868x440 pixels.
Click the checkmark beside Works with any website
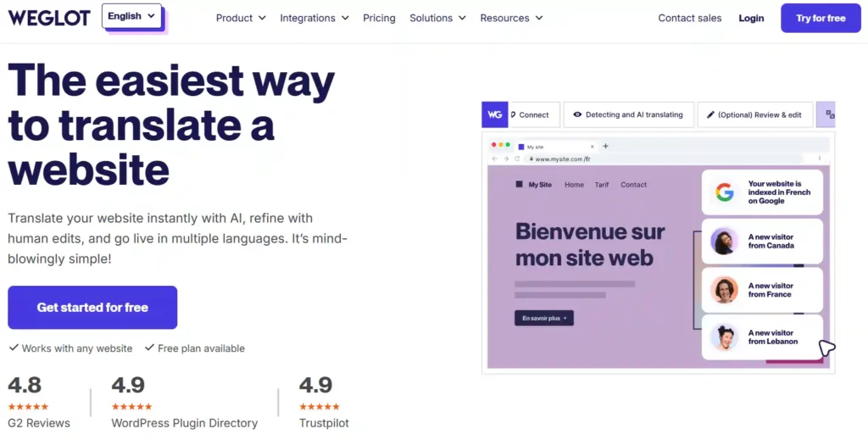(14, 348)
